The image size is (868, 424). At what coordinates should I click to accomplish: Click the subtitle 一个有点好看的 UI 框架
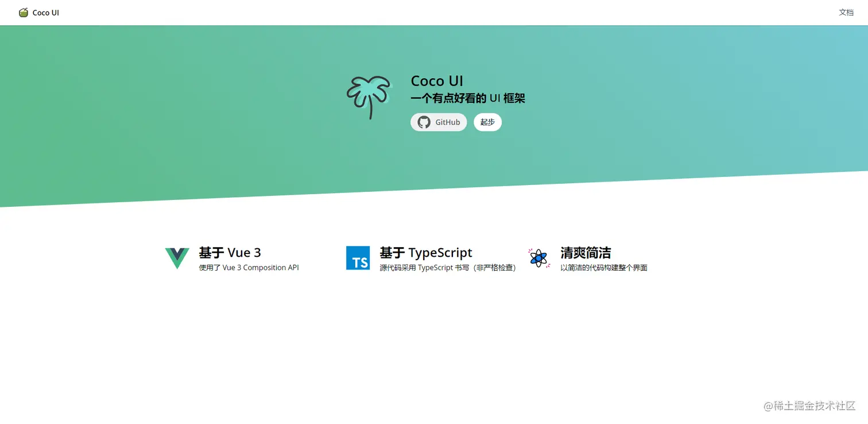(x=468, y=98)
